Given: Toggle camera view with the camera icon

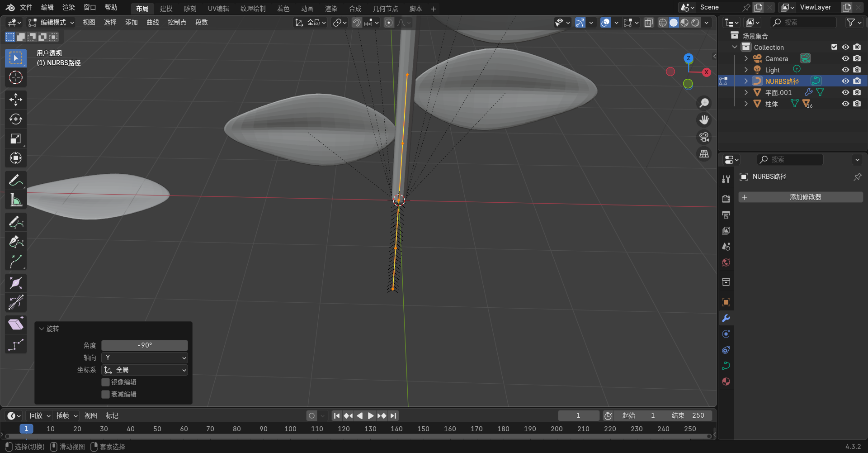Looking at the screenshot, I should coord(704,137).
